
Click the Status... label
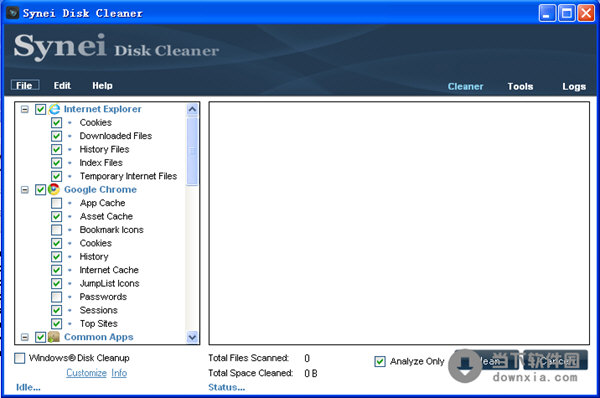tap(227, 387)
